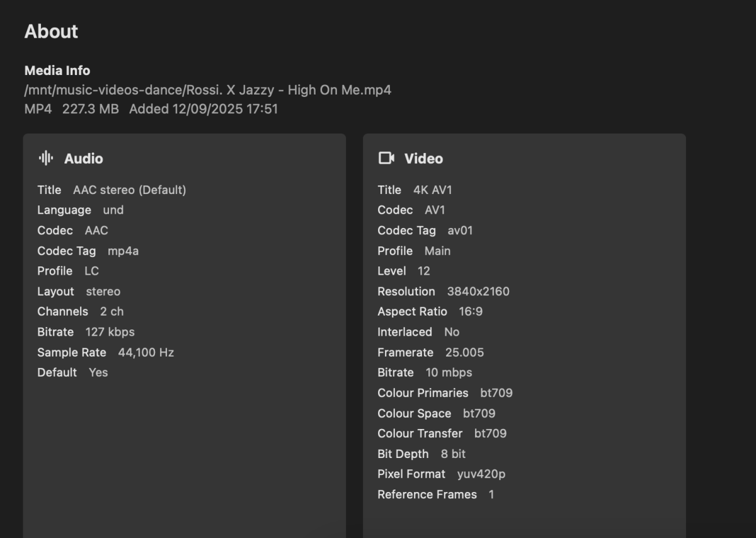Select the media file path text
756x538 pixels.
click(x=207, y=90)
